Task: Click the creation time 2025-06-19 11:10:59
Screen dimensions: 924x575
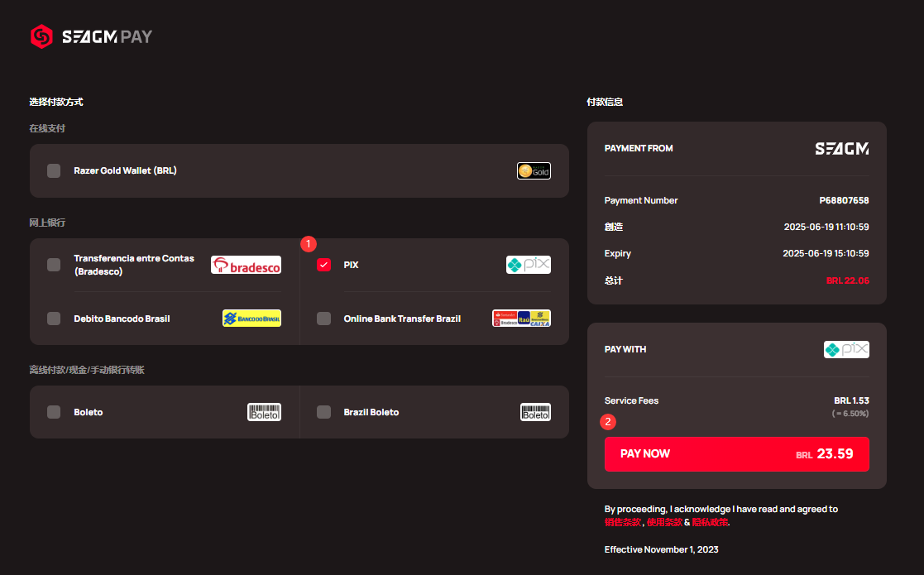Action: click(826, 227)
